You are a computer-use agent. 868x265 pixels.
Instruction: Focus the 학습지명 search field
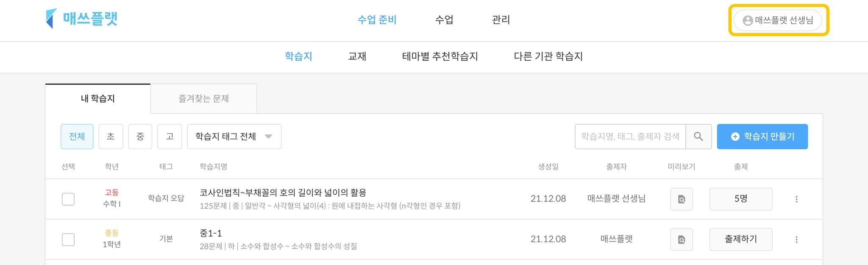(630, 137)
